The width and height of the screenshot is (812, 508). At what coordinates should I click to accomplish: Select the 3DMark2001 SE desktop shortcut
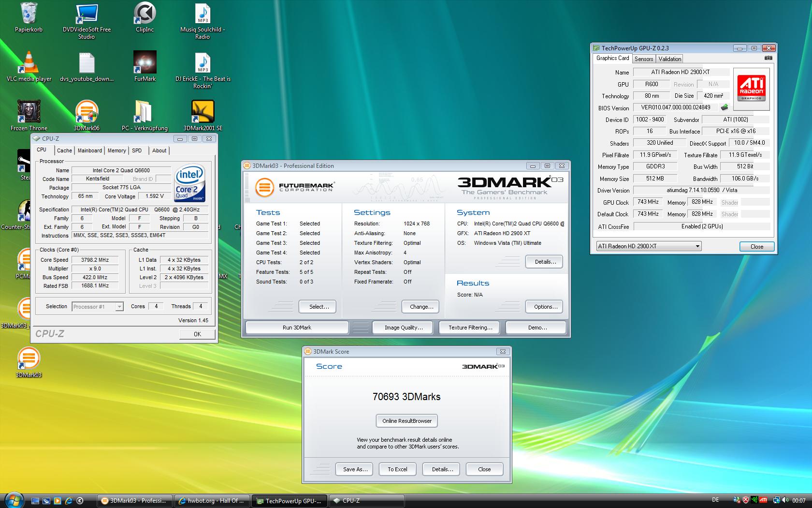(x=203, y=116)
